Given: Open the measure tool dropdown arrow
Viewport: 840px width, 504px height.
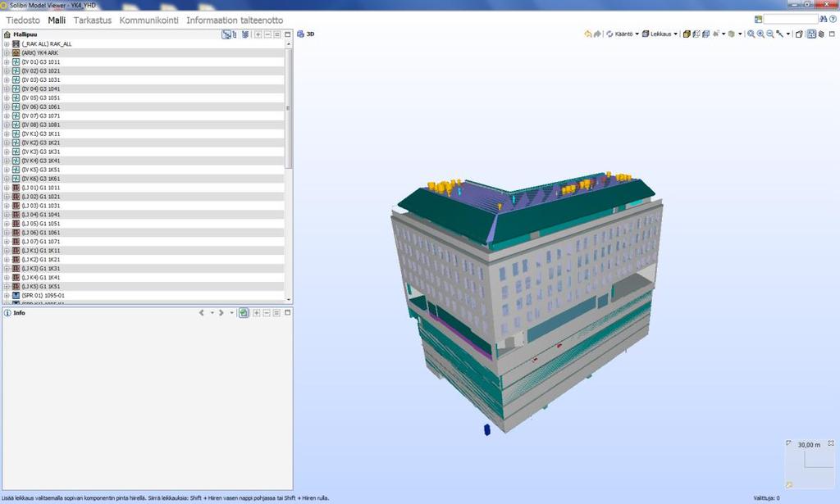Looking at the screenshot, I should pos(788,34).
